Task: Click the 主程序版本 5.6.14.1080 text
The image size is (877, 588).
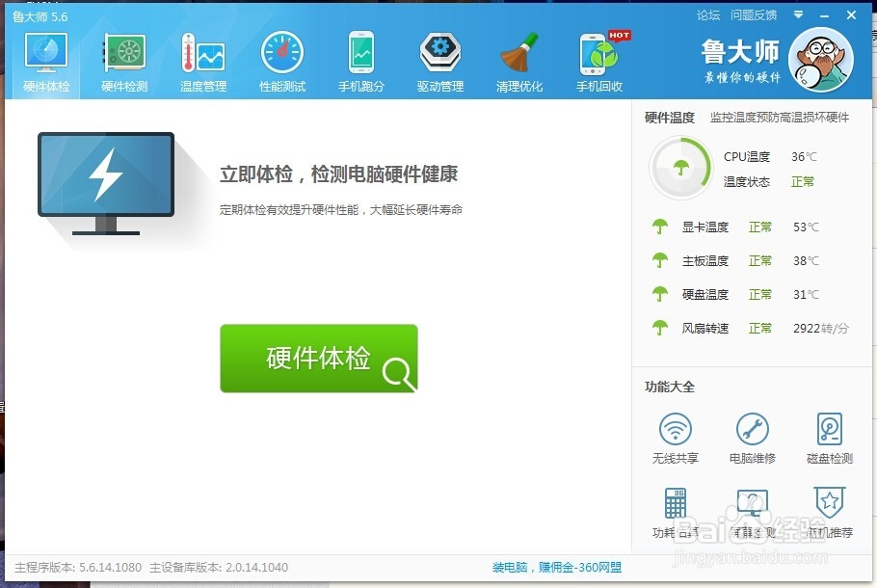Action: click(78, 568)
